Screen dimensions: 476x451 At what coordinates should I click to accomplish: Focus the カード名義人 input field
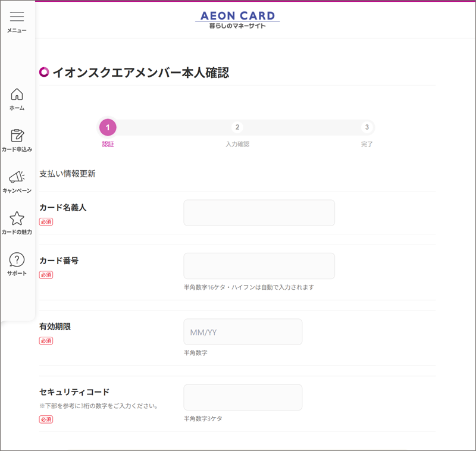259,213
